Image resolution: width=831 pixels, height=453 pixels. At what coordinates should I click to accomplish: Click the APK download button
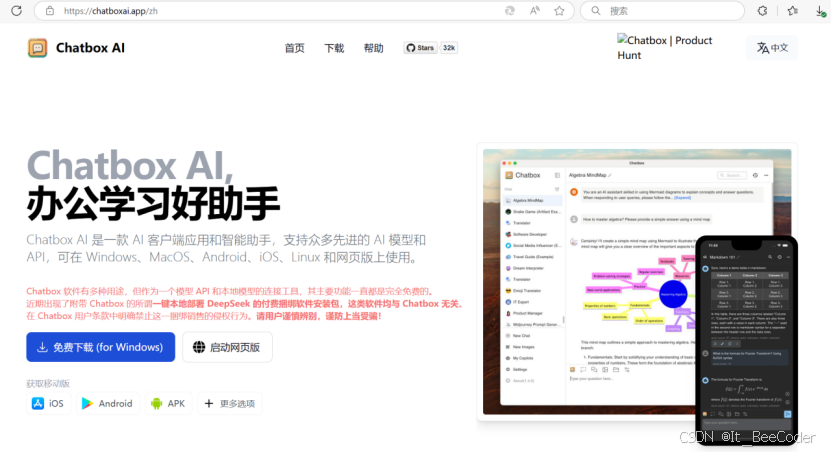pos(169,404)
